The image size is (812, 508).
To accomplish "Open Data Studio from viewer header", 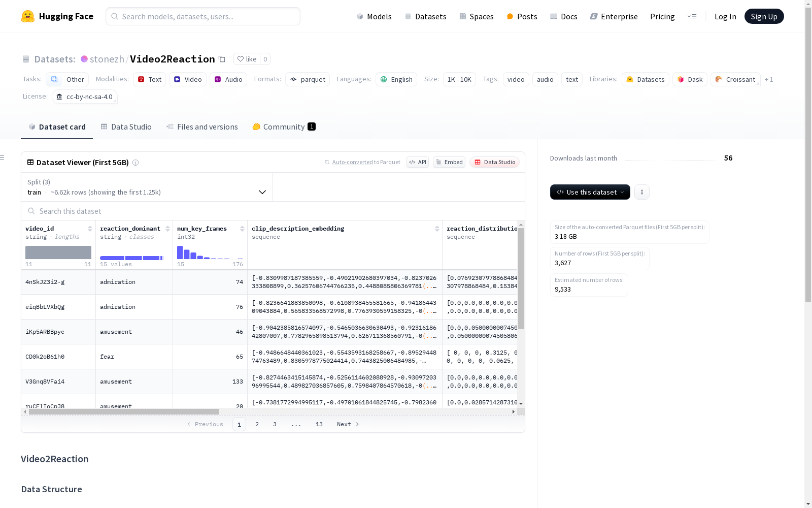I will click(494, 162).
